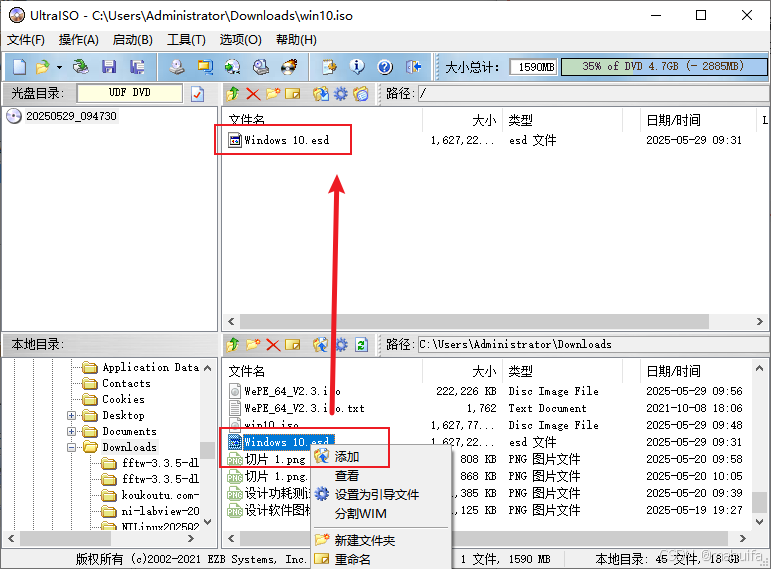Click the Convert image format icon
Image resolution: width=771 pixels, height=569 pixels.
[205, 66]
